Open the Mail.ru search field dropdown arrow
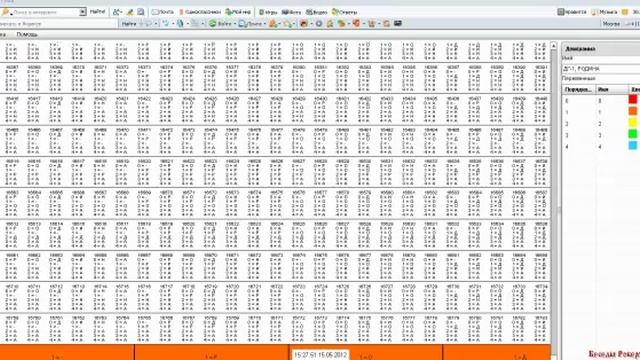640x360 pixels. tap(82, 12)
